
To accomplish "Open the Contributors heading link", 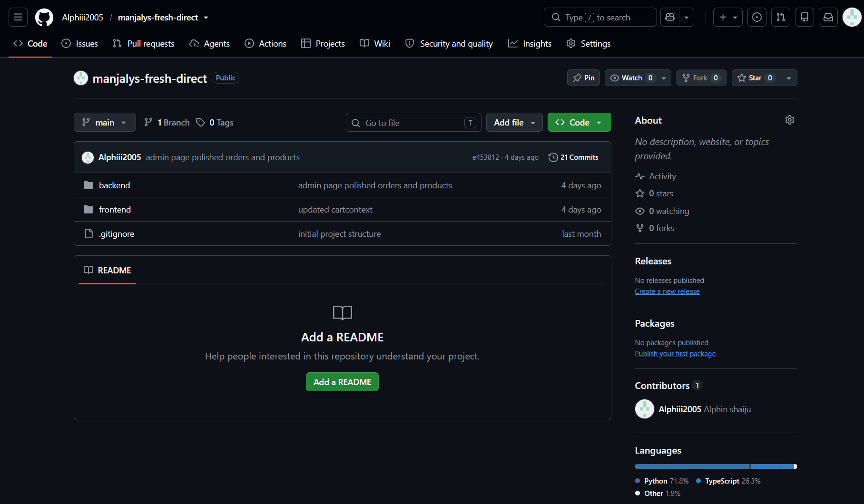I will tap(668, 386).
